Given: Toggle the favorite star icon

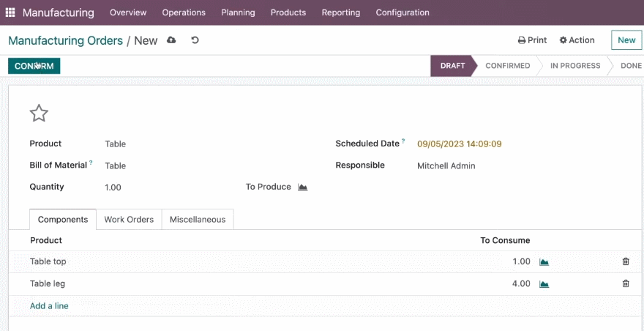Looking at the screenshot, I should [39, 113].
